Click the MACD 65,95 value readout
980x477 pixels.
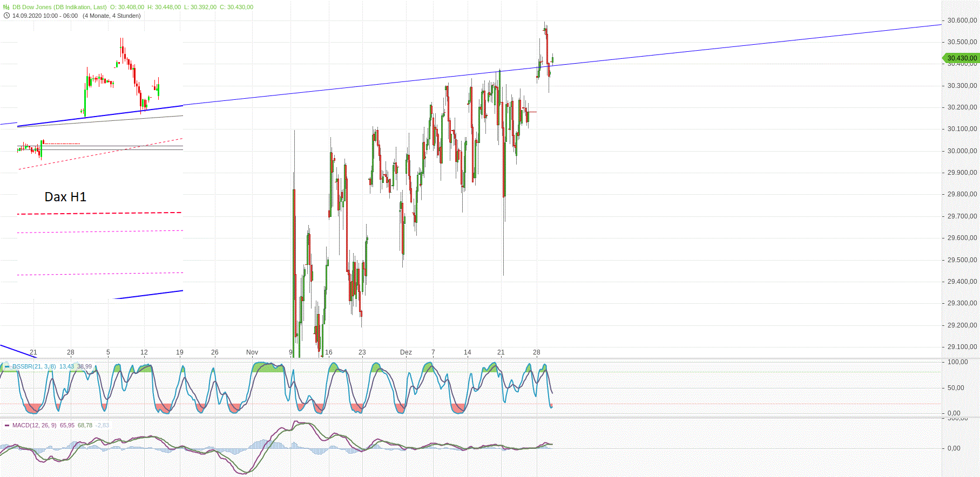[67, 425]
